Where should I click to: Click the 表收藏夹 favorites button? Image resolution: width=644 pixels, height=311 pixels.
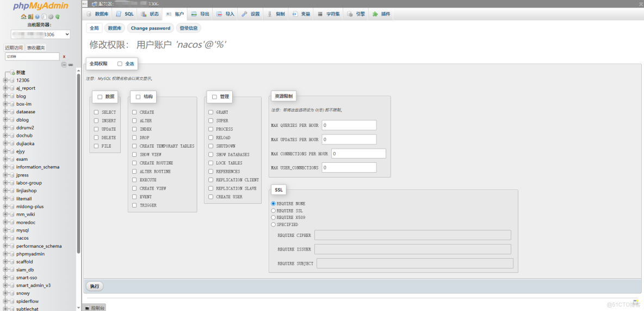(x=36, y=48)
